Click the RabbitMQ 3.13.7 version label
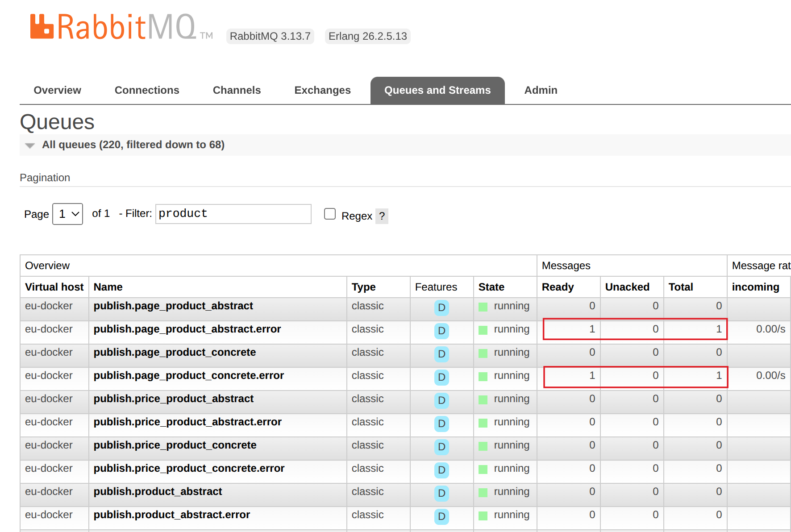 (x=270, y=36)
